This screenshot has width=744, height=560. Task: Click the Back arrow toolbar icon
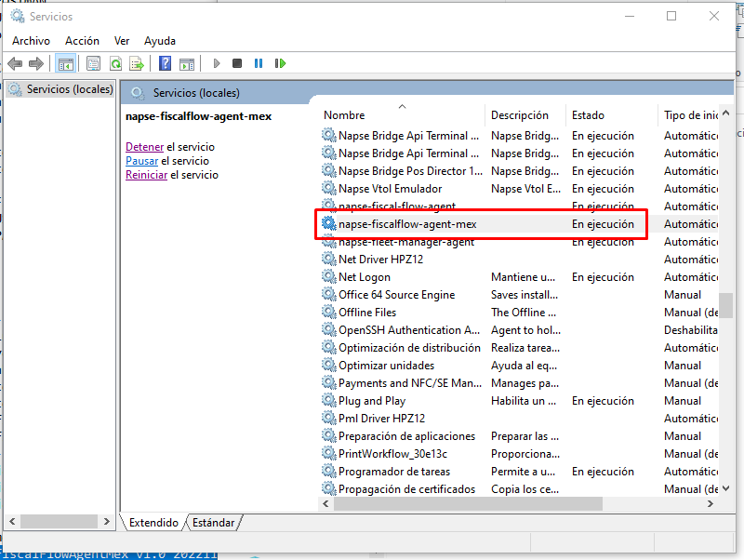(15, 63)
